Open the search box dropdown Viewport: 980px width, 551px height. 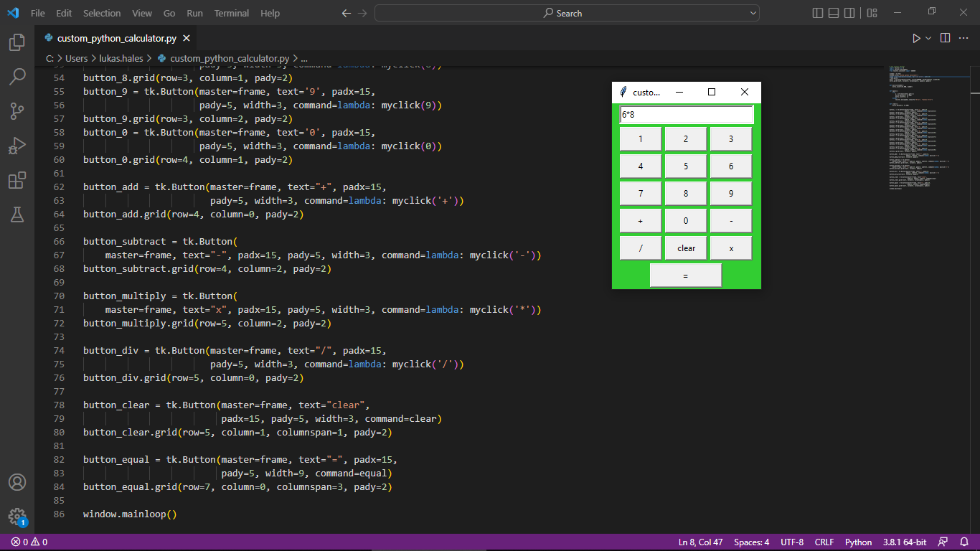click(753, 12)
